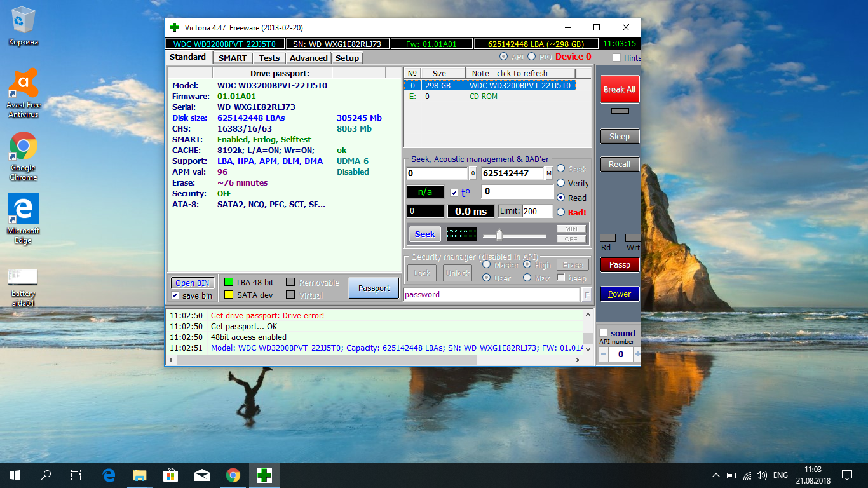The height and width of the screenshot is (488, 868).
Task: Switch to the SMART tab
Action: point(233,58)
